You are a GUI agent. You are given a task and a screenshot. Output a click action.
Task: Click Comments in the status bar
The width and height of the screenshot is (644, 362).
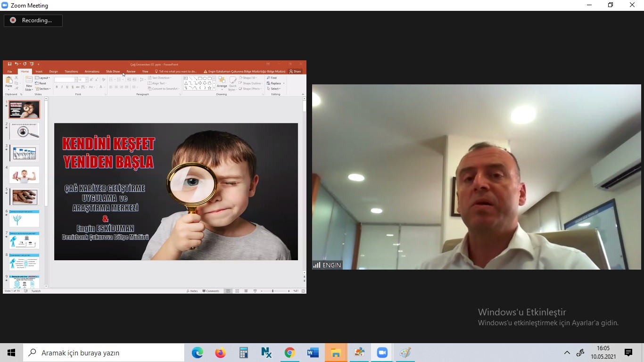tap(211, 291)
